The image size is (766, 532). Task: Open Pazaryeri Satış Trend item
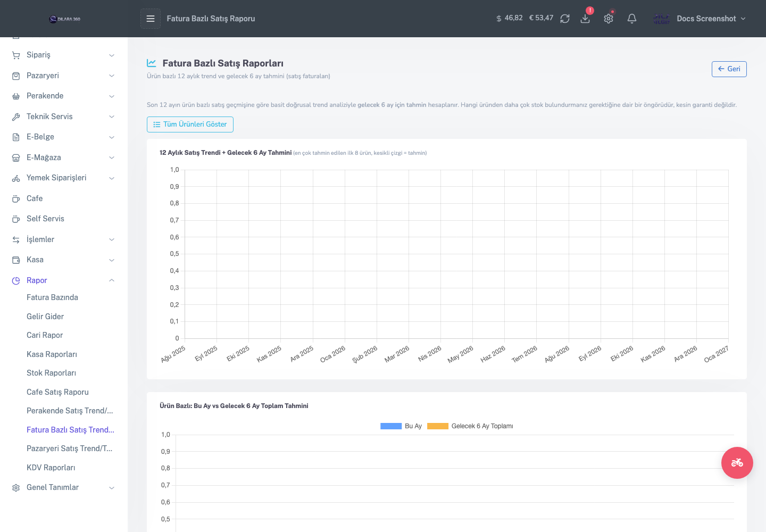pos(69,448)
